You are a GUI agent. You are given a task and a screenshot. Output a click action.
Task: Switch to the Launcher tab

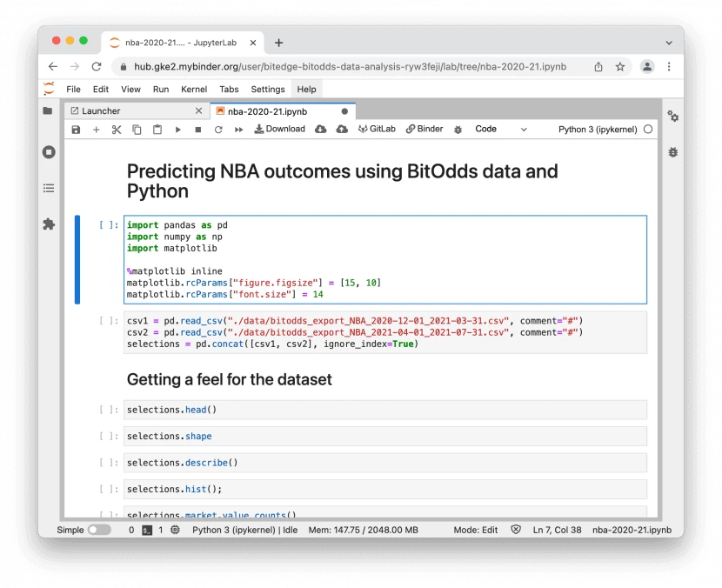click(137, 111)
